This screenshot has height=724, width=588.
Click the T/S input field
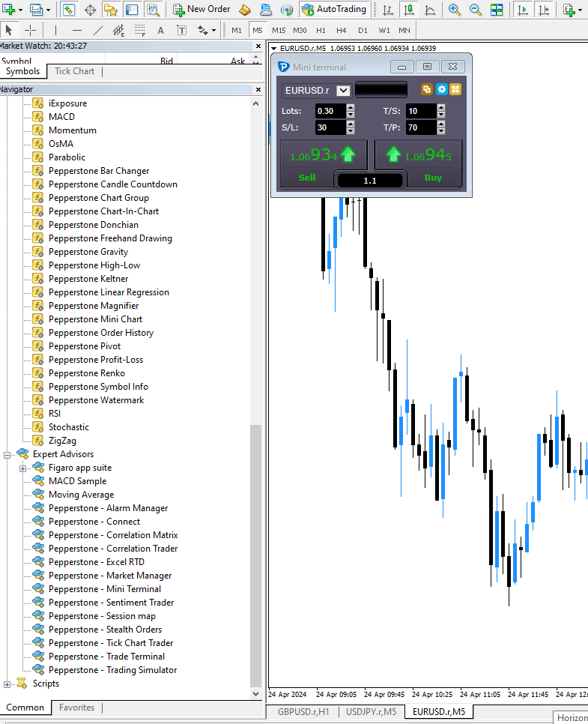tap(422, 111)
